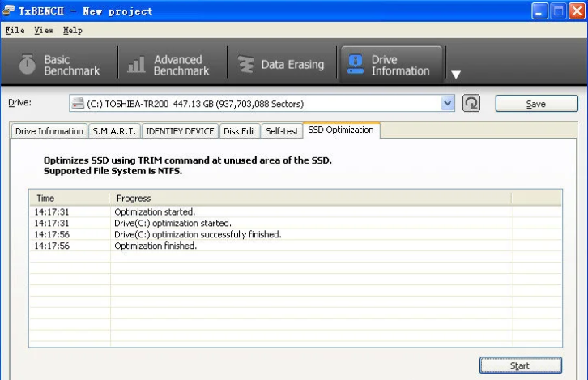The width and height of the screenshot is (588, 380).
Task: Open the Basic Benchmark section
Action: pos(60,65)
